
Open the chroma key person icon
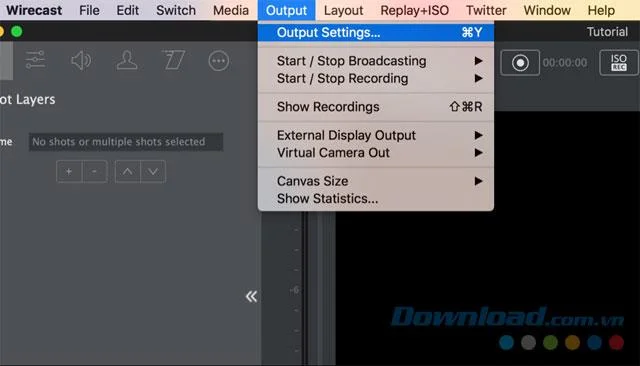click(x=127, y=61)
